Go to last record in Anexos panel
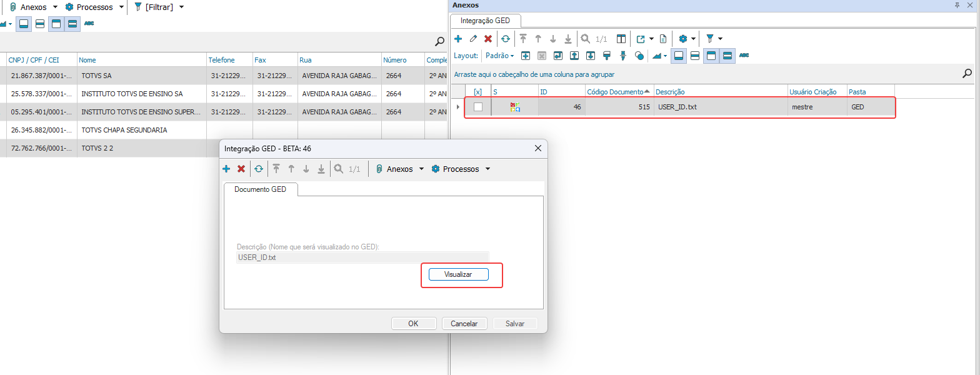 [x=567, y=39]
